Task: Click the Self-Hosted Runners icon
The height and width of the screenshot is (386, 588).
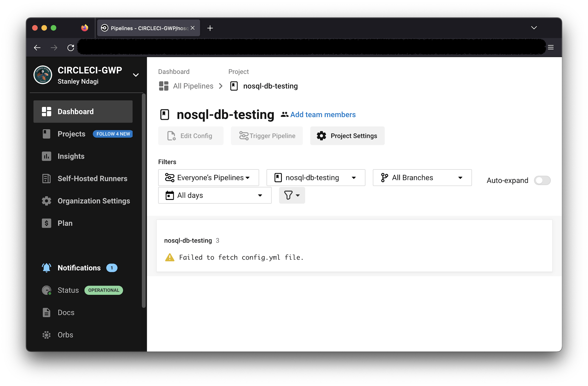Action: [x=46, y=178]
